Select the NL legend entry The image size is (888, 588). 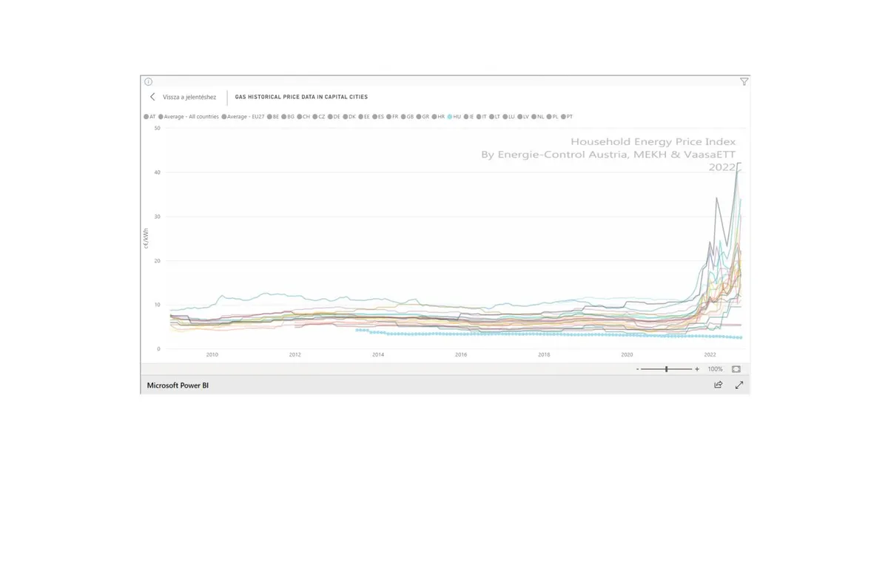click(538, 117)
